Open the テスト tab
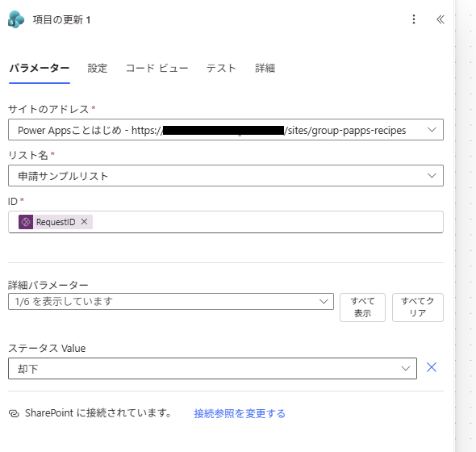Screen dimensions: 476x452 [221, 68]
